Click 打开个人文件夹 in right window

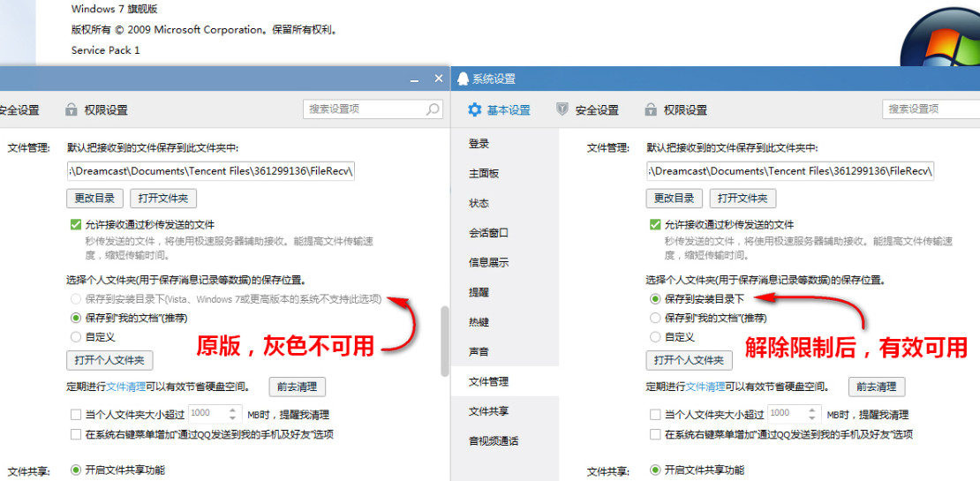pos(690,360)
